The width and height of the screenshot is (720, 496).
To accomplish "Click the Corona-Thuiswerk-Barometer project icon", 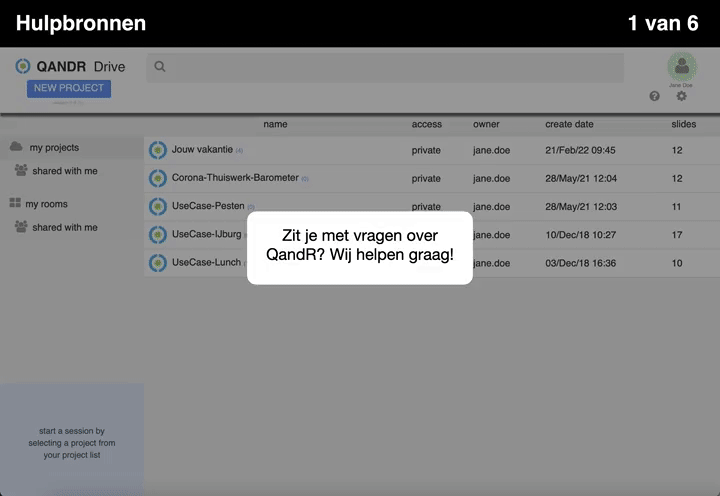I will (x=157, y=178).
